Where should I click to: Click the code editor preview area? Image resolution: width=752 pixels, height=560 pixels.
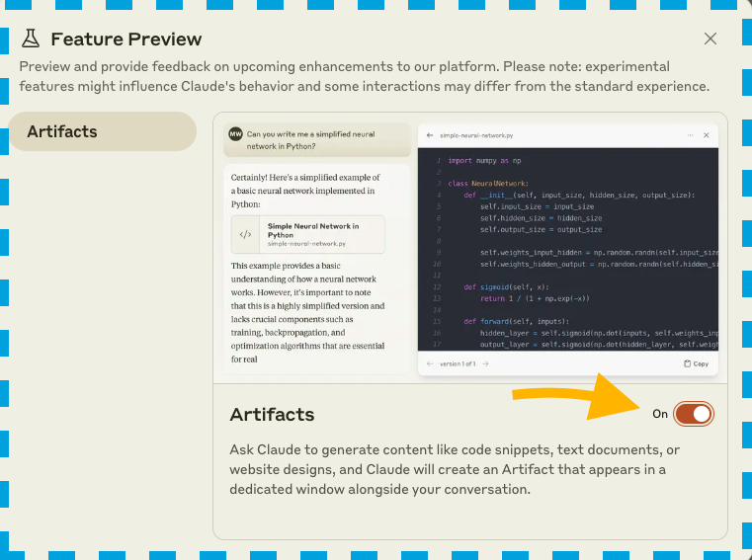pos(568,249)
